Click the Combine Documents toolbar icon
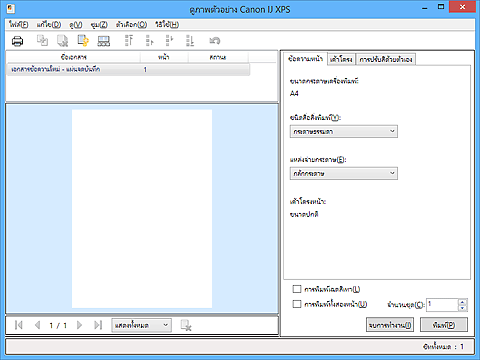 coord(42,41)
